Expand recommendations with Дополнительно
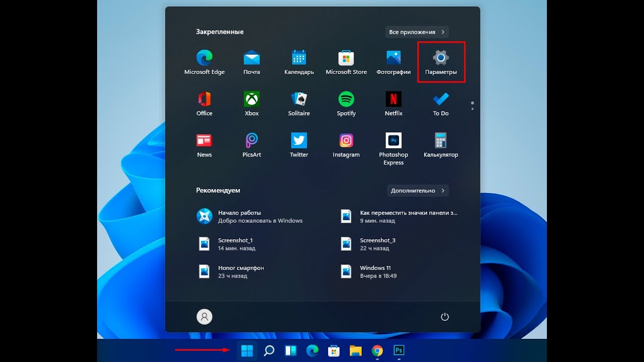 [x=418, y=191]
